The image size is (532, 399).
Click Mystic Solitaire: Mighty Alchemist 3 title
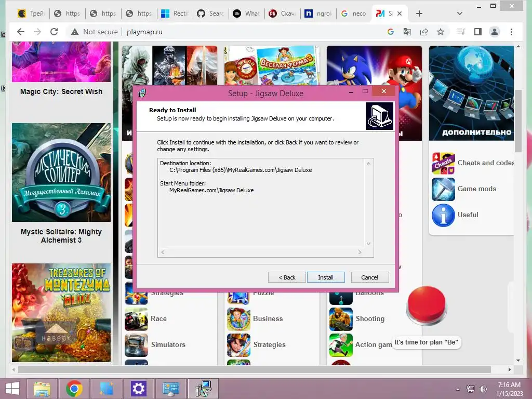[61, 236]
